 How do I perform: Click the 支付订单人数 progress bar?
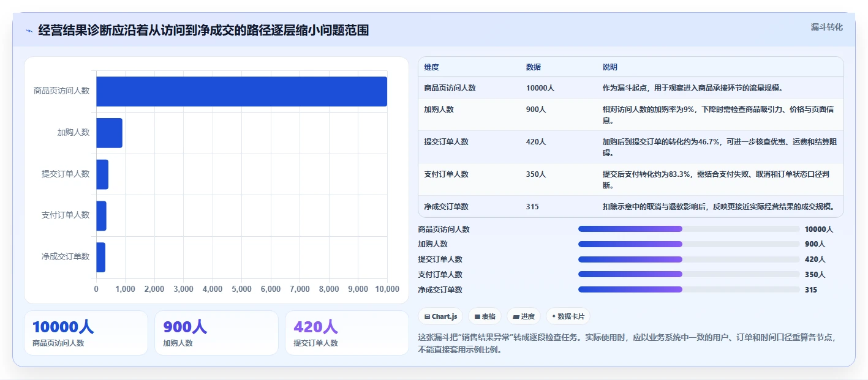click(689, 274)
